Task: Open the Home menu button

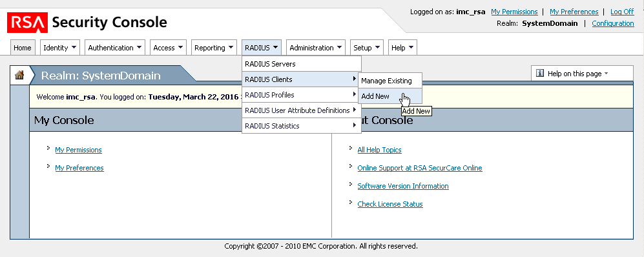Action: (x=23, y=48)
